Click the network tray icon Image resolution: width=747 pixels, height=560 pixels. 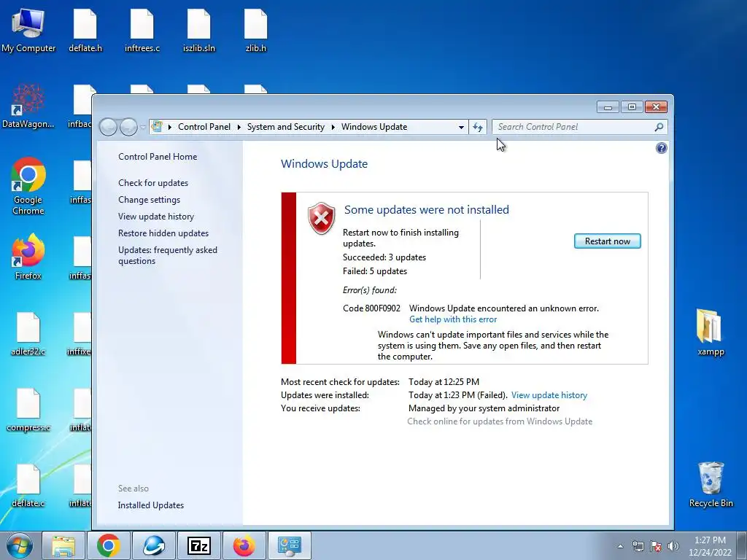638,546
